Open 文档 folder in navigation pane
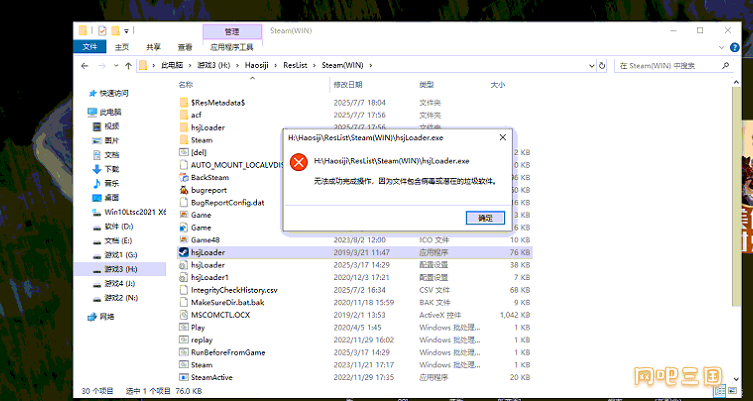Screen dimensions: 753x401 click(112, 155)
